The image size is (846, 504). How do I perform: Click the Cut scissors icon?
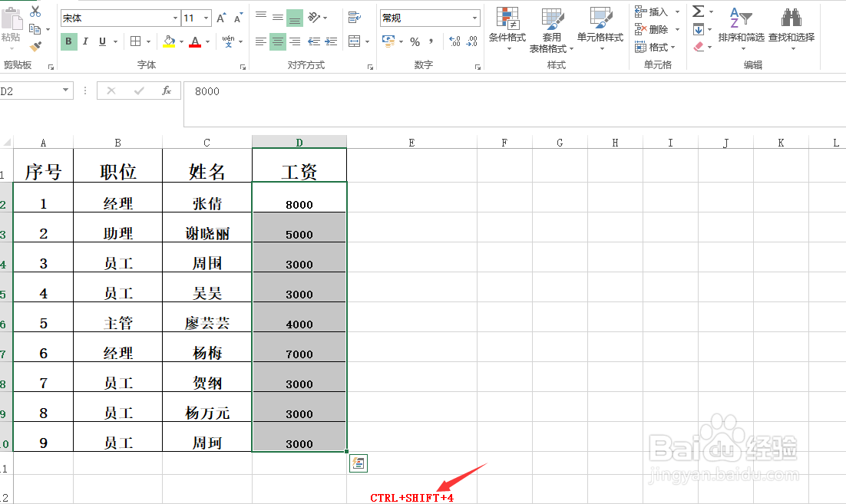(x=35, y=12)
